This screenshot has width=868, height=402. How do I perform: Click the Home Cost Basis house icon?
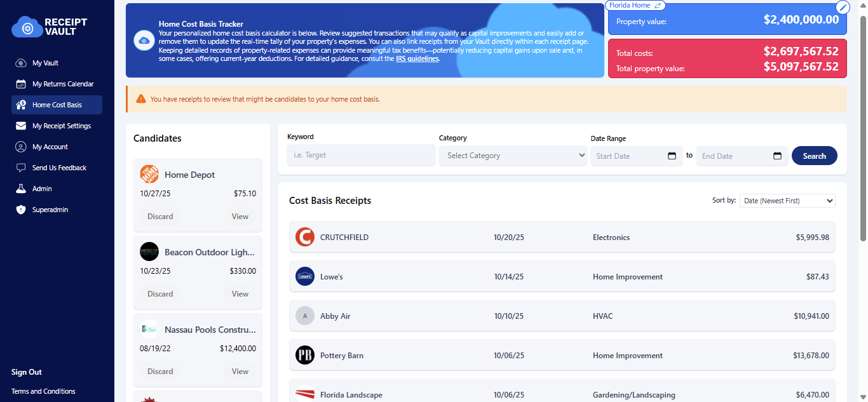pos(21,105)
